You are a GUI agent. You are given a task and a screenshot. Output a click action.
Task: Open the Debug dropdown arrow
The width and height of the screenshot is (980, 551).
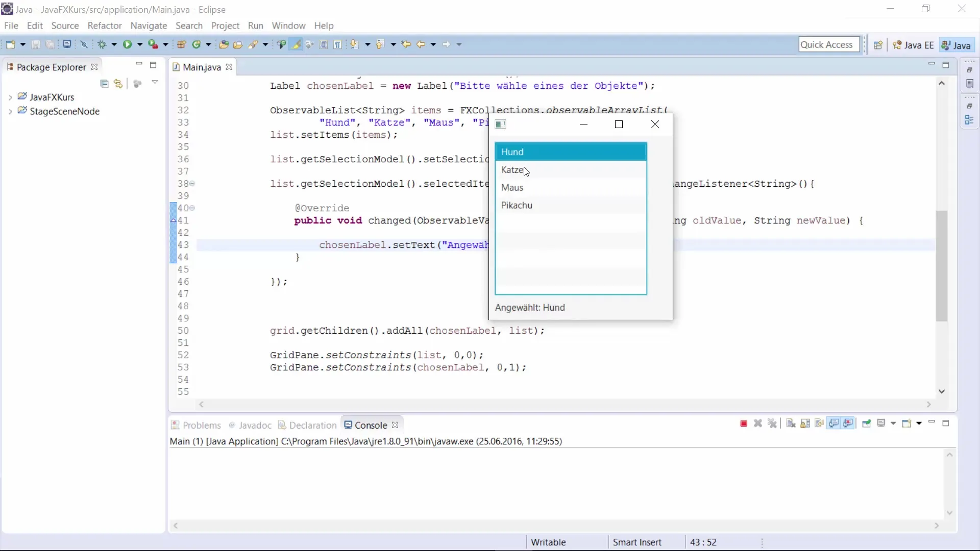(114, 44)
